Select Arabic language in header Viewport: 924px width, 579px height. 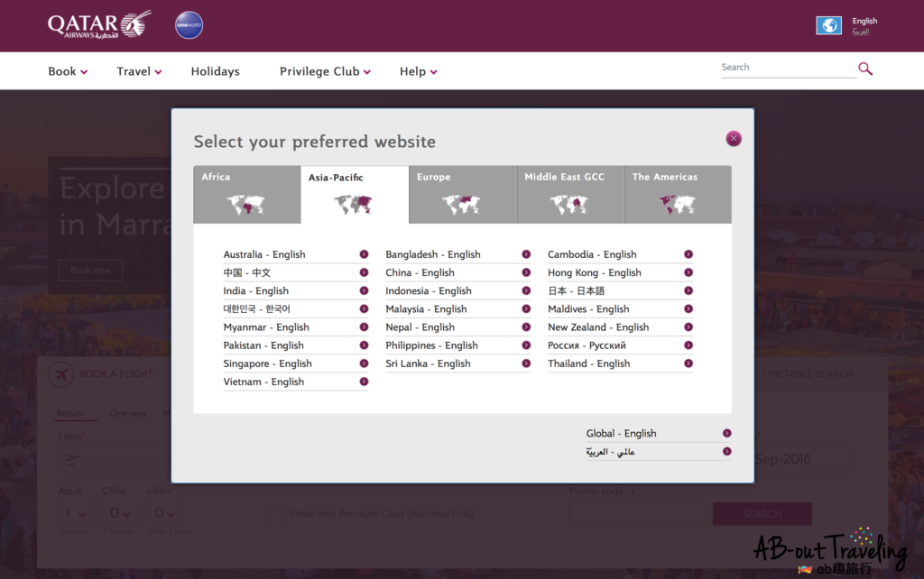(860, 32)
